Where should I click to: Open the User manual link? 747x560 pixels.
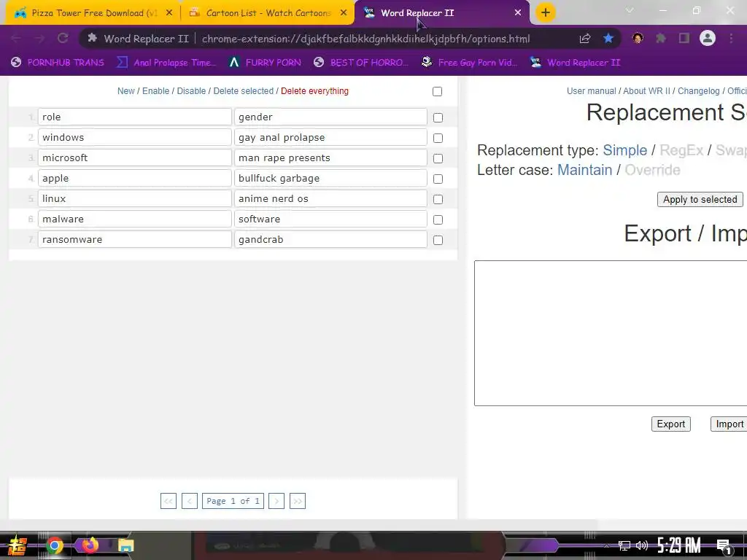[x=591, y=91]
